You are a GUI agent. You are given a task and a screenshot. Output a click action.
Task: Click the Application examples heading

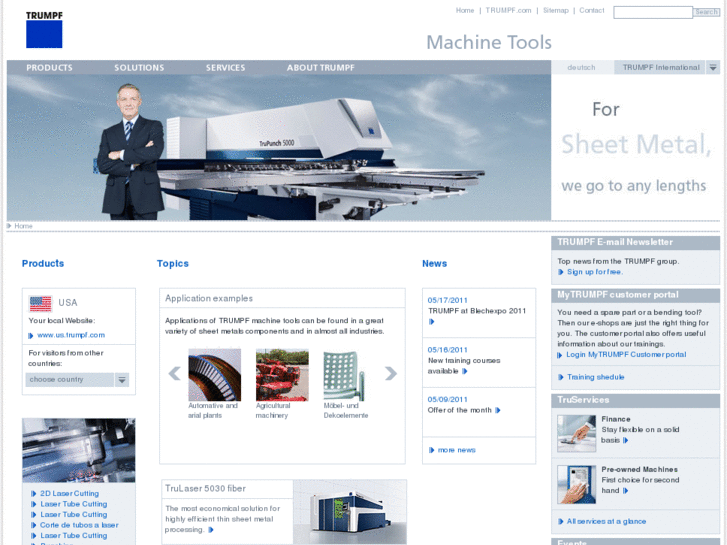[x=209, y=298]
